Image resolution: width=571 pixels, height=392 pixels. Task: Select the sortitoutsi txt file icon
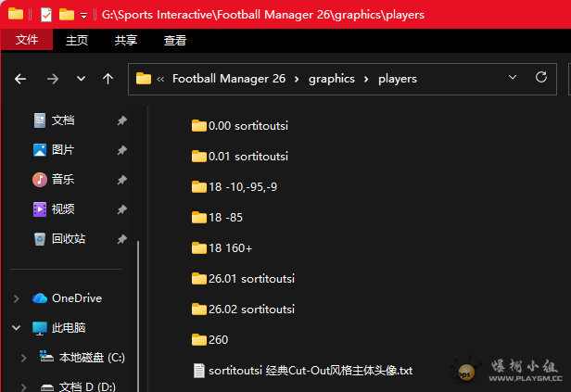click(198, 371)
